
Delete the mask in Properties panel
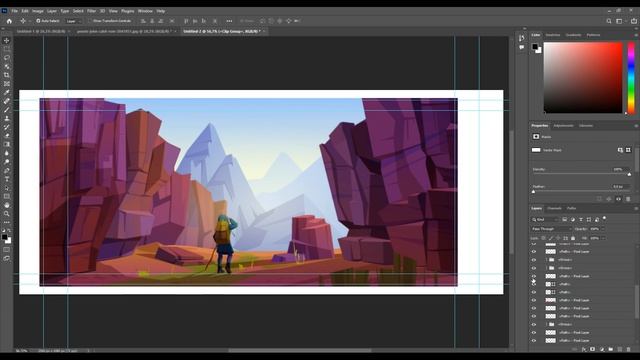(628, 199)
